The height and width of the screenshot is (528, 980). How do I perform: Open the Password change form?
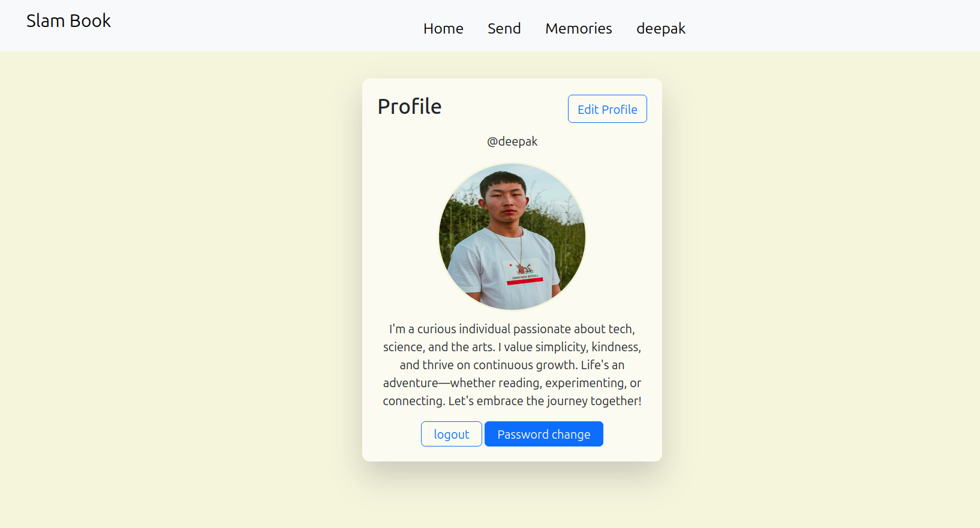click(543, 434)
